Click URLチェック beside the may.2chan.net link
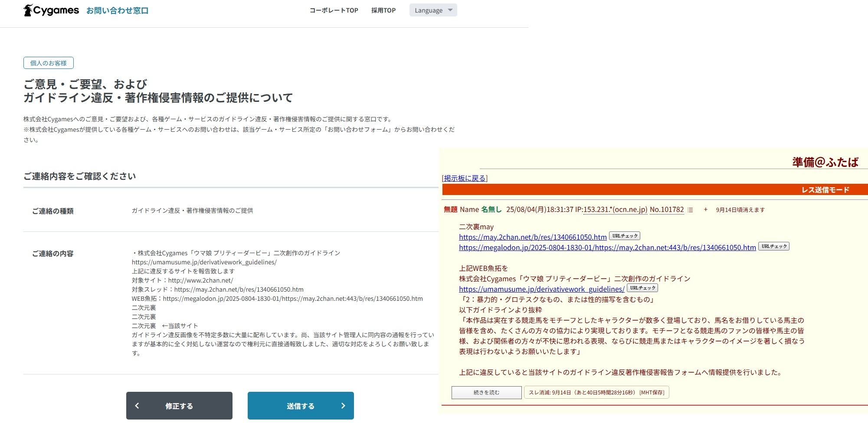 (625, 236)
